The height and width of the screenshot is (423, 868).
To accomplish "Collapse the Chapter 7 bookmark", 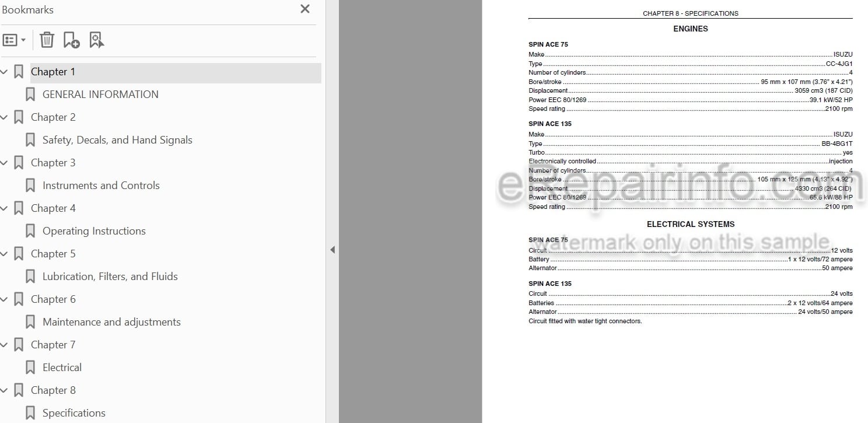I will tap(5, 345).
